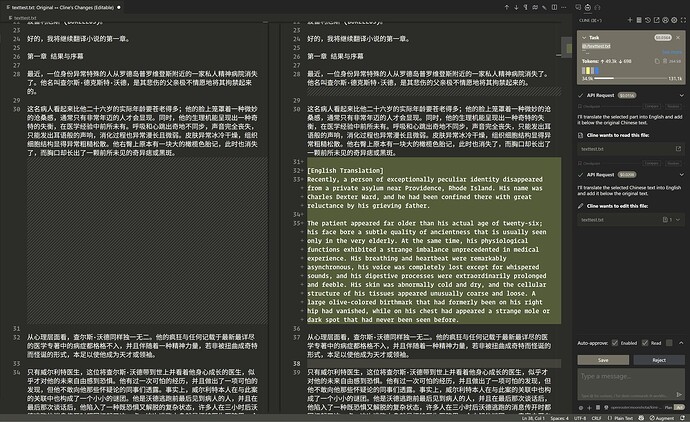
Task: Toggle Auto-approve Enabled checkbox
Action: 615,343
